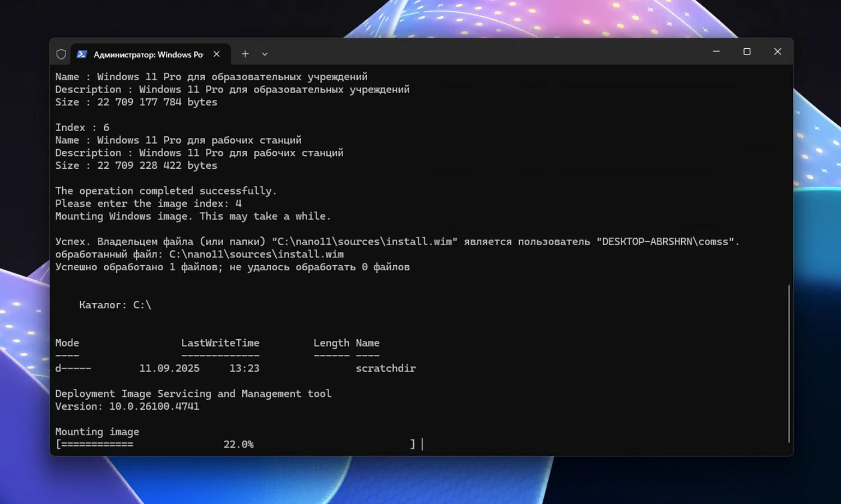Expand the new tab profile dropdown chevron
The image size is (841, 504).
(x=265, y=54)
